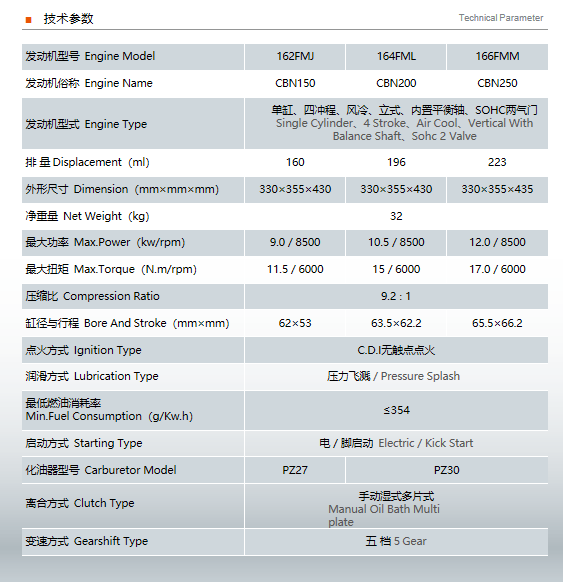Click the 10.5 / 8500 max power value
563x582 pixels.
click(x=396, y=242)
